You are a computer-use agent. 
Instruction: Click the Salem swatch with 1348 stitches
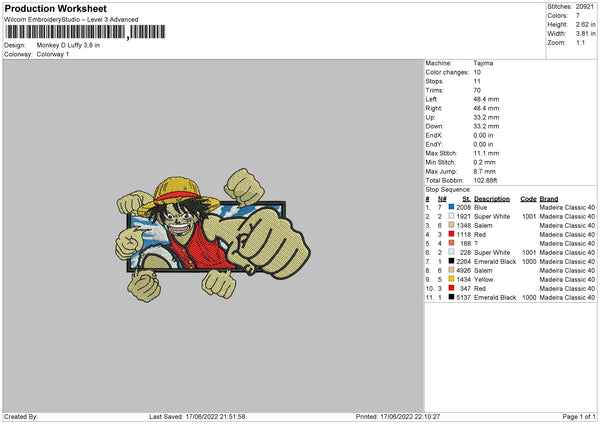coord(451,225)
